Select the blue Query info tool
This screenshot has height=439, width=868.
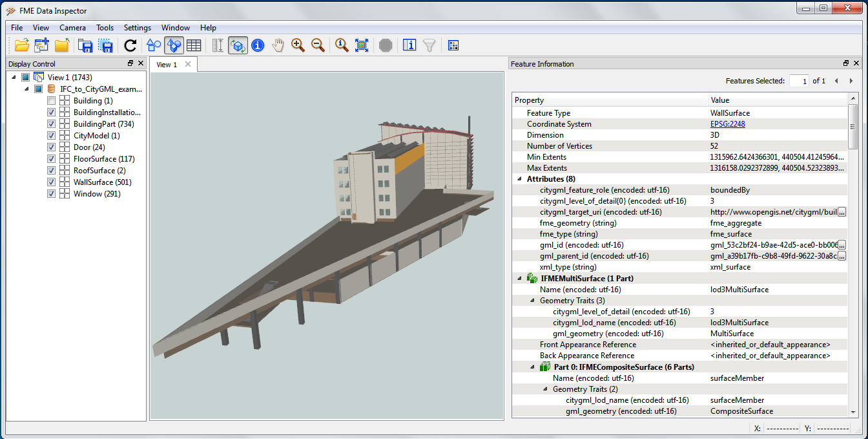point(258,45)
